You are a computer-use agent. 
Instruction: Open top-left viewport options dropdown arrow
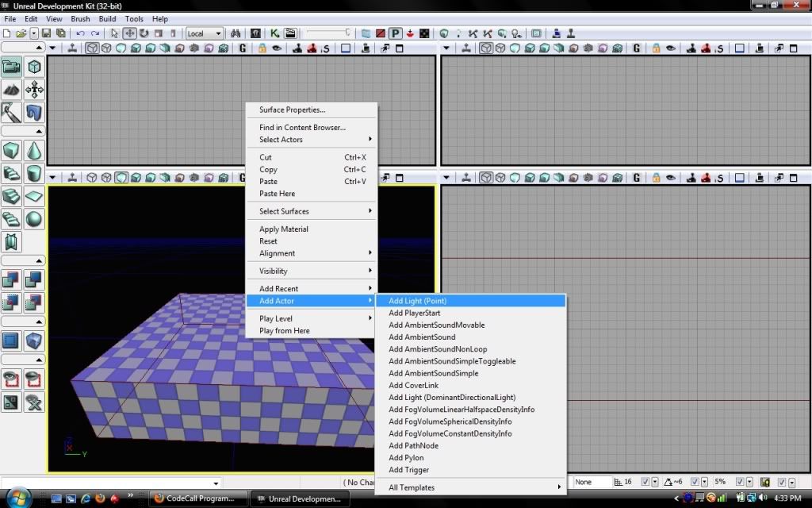[x=52, y=48]
